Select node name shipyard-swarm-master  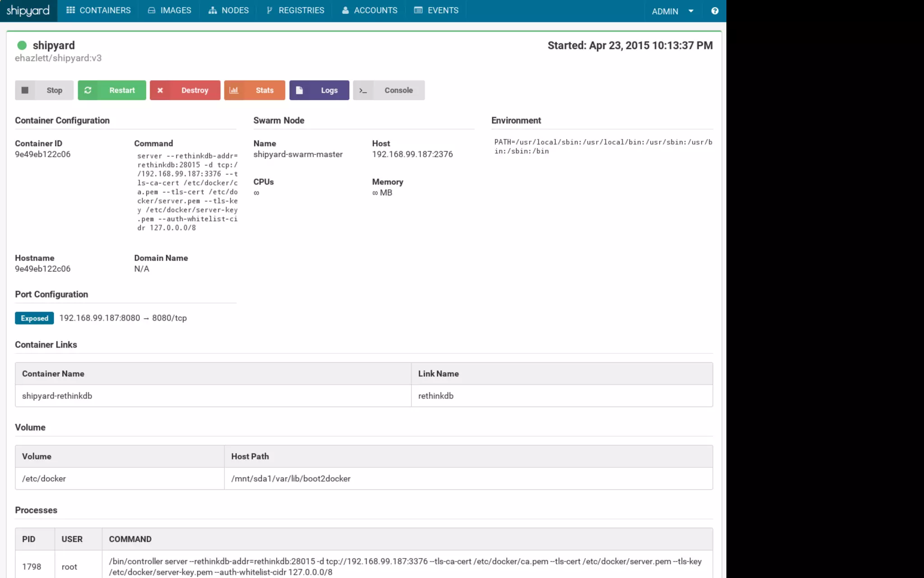pyautogui.click(x=298, y=154)
